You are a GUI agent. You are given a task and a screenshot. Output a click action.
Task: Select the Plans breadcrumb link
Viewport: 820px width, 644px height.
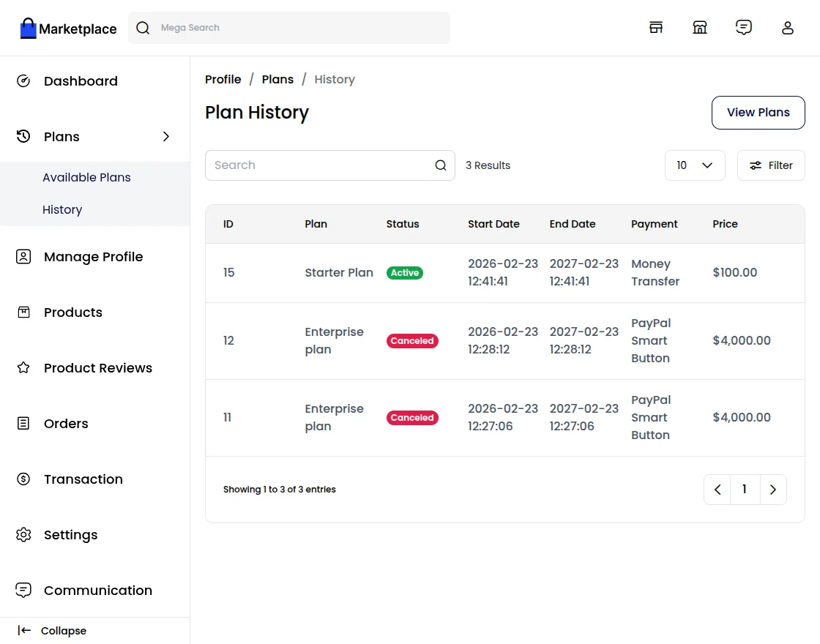(277, 79)
